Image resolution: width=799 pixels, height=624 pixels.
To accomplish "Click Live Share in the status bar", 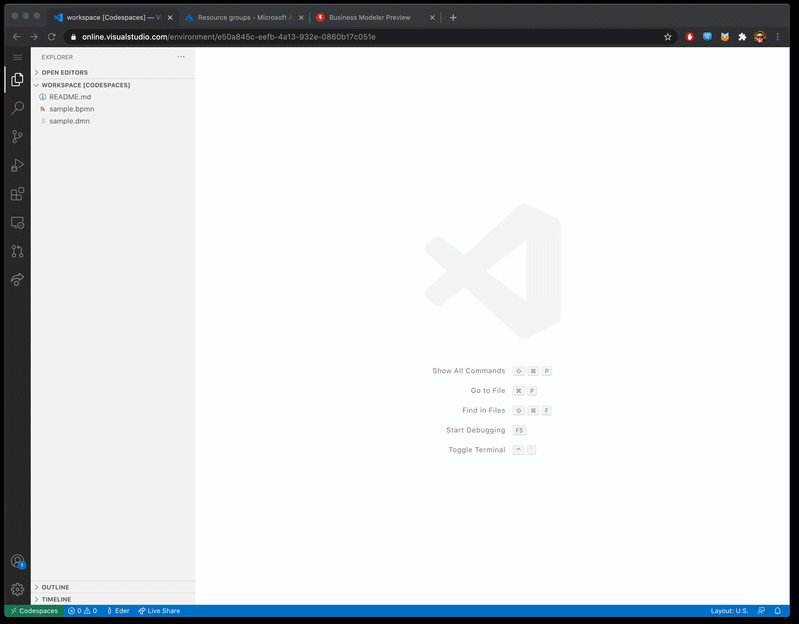I will pyautogui.click(x=159, y=611).
